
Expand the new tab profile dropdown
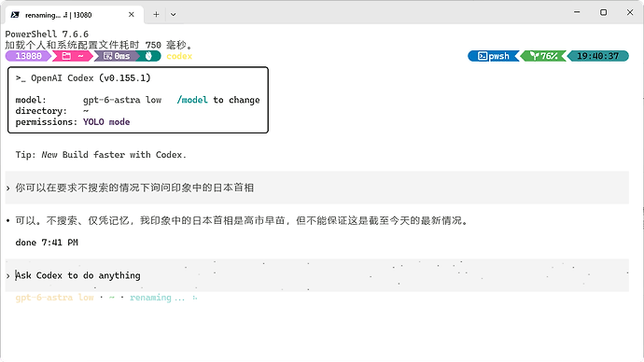(x=174, y=14)
